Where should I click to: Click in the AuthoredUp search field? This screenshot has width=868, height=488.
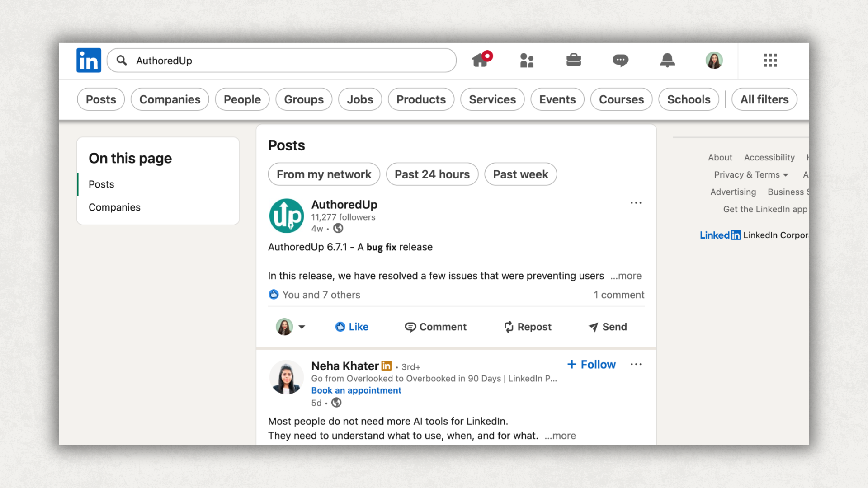pyautogui.click(x=282, y=61)
